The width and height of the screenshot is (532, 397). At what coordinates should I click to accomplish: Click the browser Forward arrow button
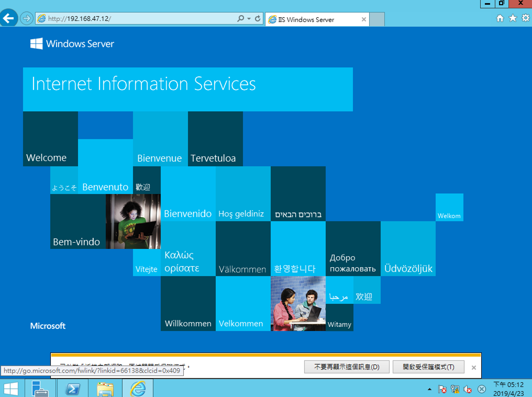(26, 18)
